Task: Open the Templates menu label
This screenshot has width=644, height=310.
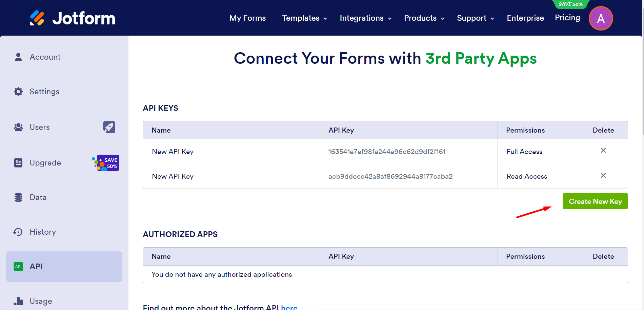Action: point(301,18)
